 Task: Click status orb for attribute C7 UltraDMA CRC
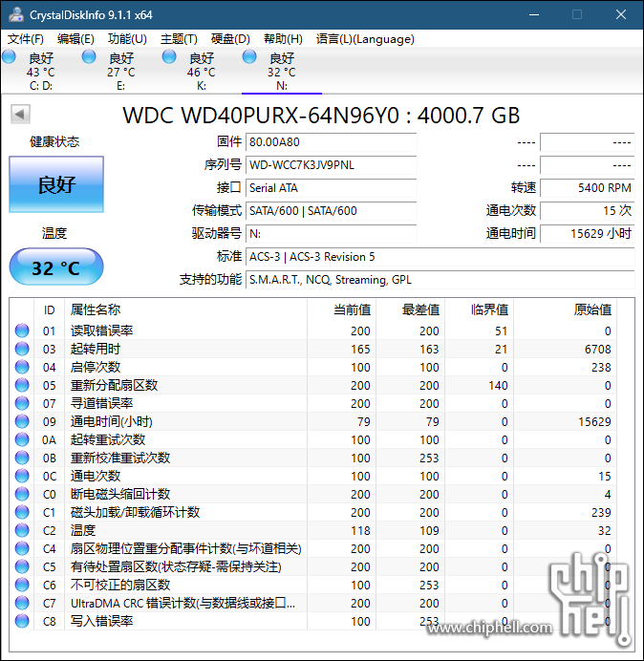point(22,603)
